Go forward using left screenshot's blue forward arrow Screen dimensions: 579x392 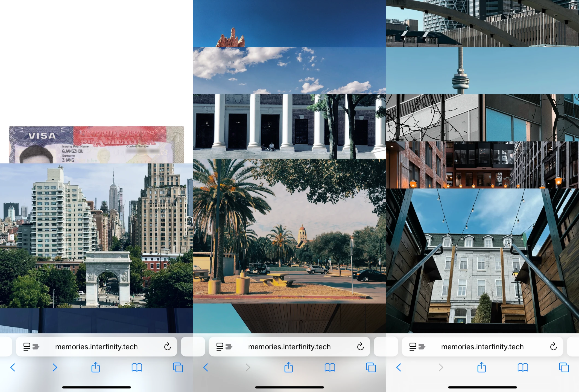(55, 367)
